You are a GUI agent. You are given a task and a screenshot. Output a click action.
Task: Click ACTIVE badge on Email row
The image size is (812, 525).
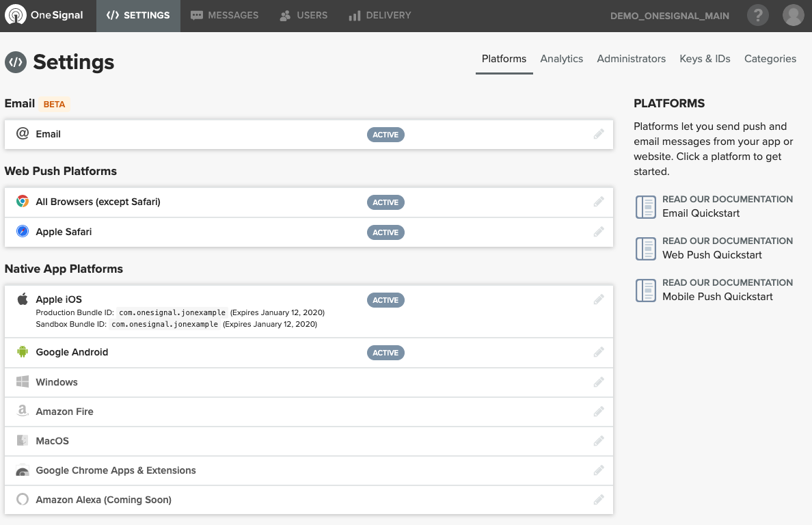click(385, 135)
